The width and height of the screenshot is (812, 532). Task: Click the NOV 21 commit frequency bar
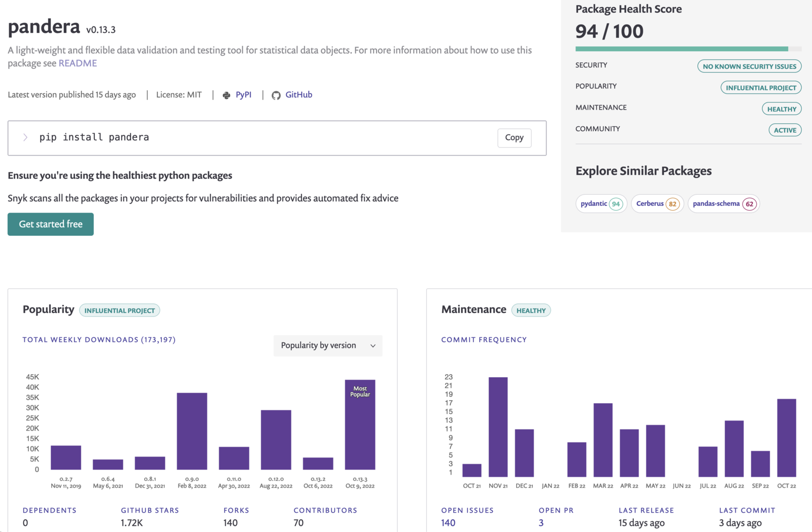point(498,427)
